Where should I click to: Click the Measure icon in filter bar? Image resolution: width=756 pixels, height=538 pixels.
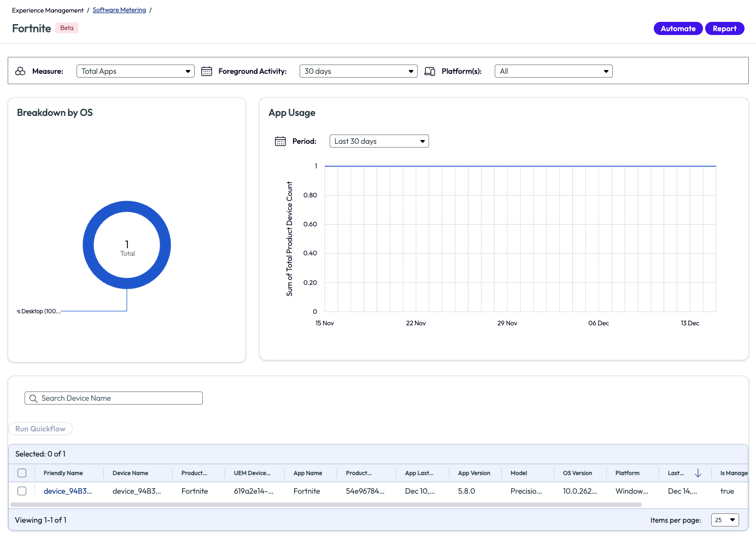tap(20, 71)
